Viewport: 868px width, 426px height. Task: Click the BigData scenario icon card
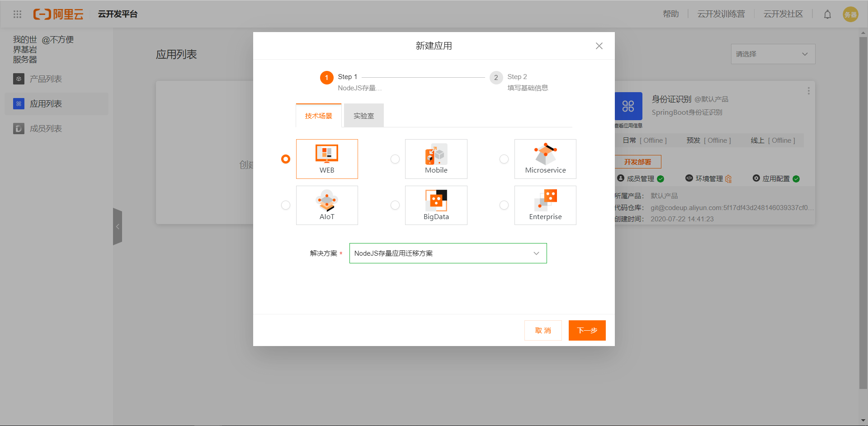click(x=436, y=205)
